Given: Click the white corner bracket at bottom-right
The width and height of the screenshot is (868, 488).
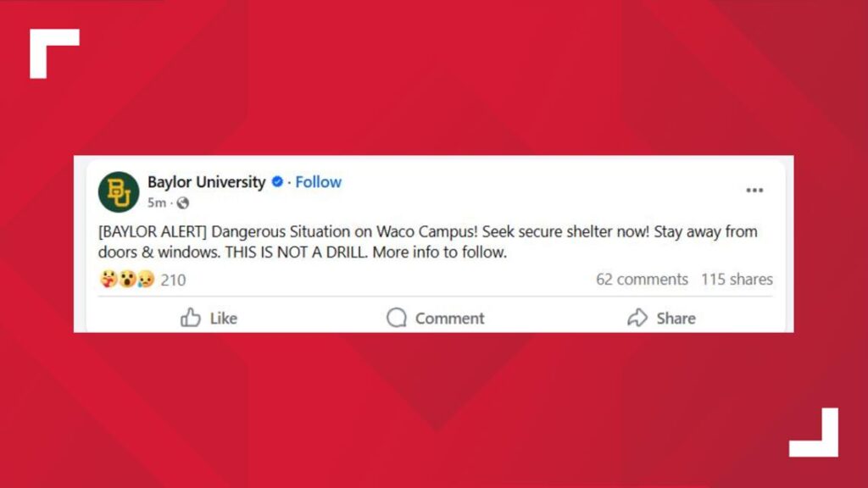Looking at the screenshot, I should point(815,435).
